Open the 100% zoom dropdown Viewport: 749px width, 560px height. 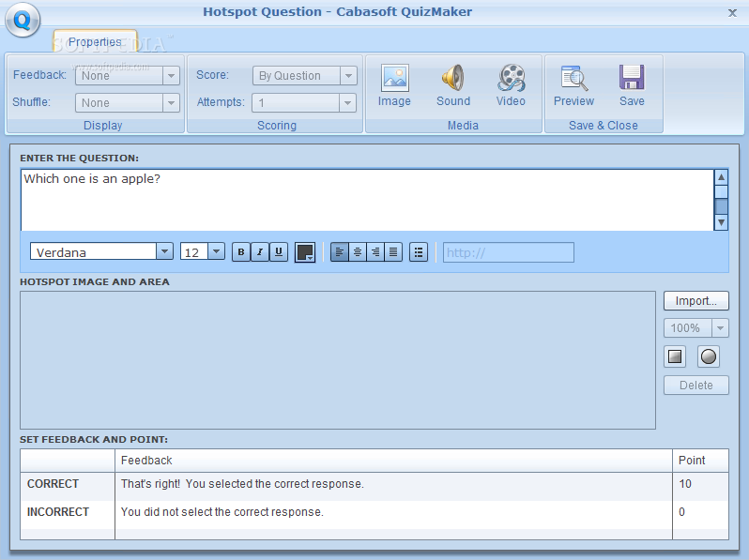click(x=696, y=328)
